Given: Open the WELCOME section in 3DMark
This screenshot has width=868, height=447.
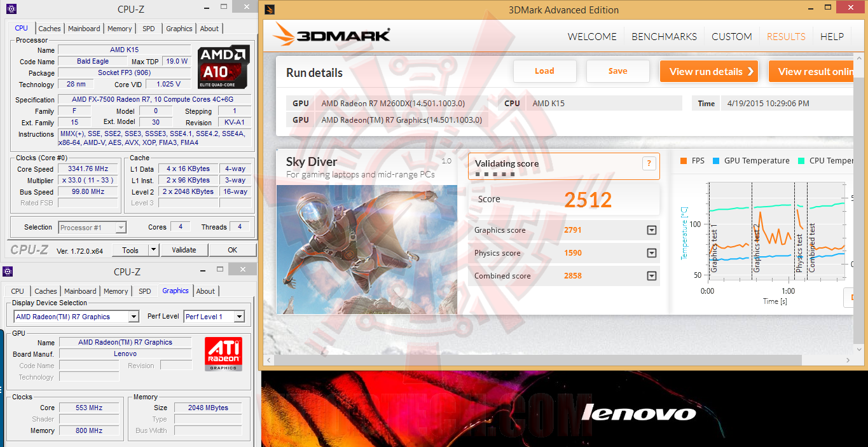Looking at the screenshot, I should 592,36.
